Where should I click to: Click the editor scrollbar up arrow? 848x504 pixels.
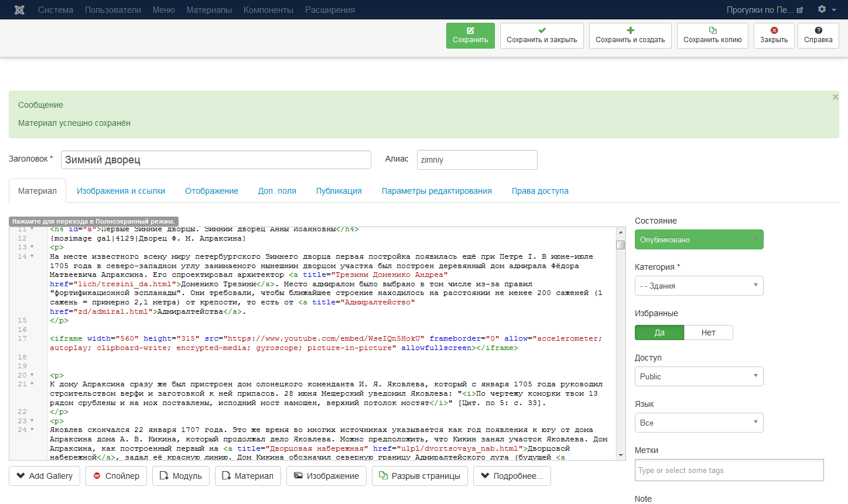(621, 232)
